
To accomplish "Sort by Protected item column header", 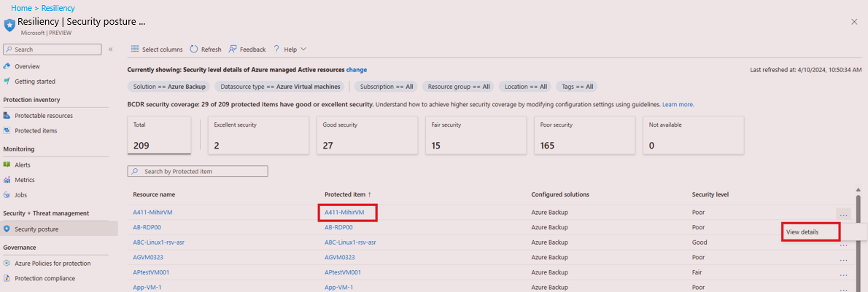I will [x=348, y=194].
